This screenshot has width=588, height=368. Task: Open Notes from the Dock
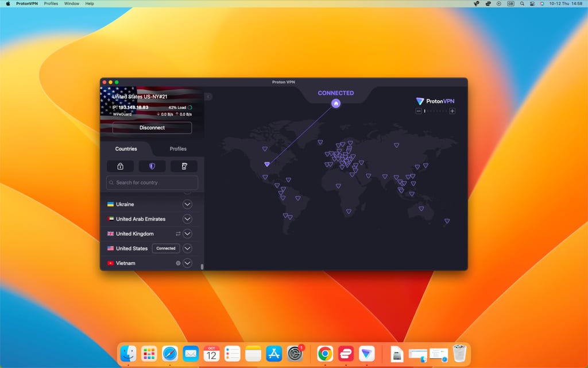tap(253, 354)
